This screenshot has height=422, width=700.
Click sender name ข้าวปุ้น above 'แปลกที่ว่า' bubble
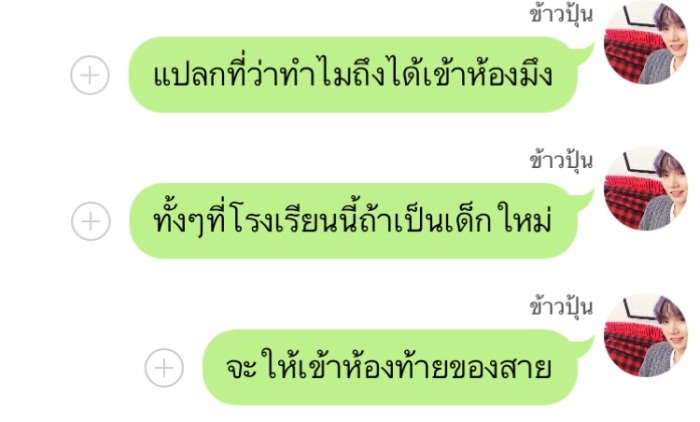pos(561,15)
